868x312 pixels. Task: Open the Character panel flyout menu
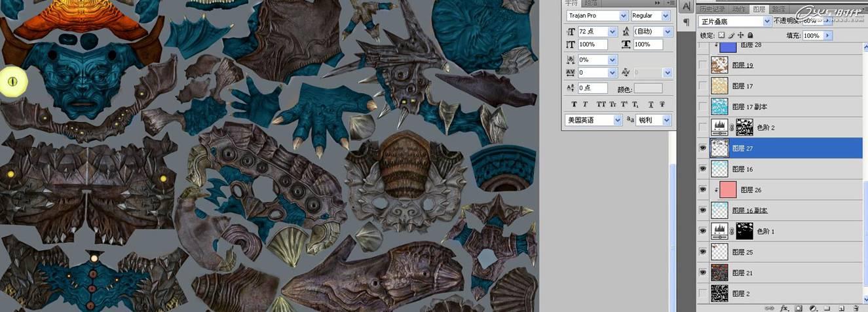[671, 3]
